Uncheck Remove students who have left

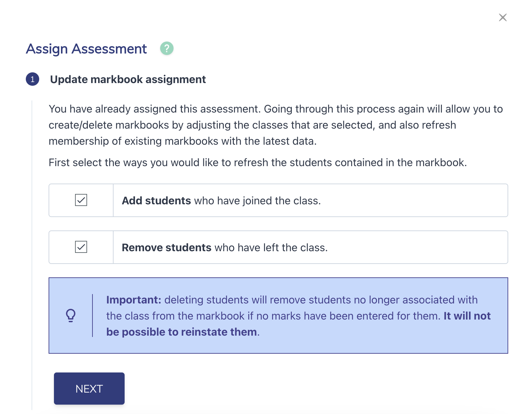pos(81,247)
